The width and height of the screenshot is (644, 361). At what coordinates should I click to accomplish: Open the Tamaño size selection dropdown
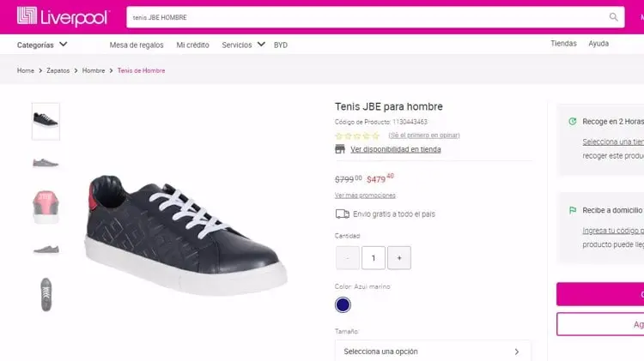tap(433, 352)
